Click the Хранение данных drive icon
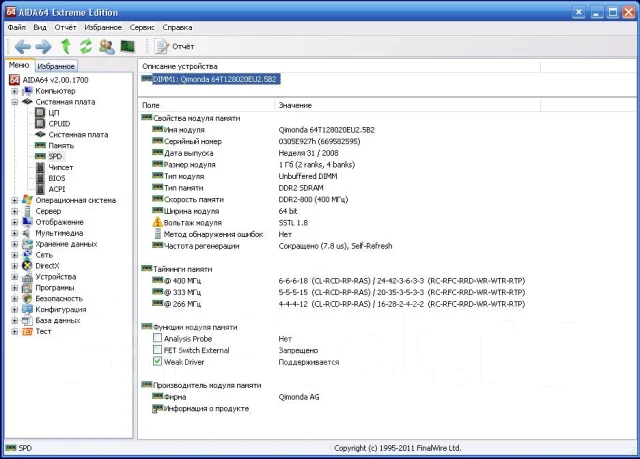 point(27,244)
